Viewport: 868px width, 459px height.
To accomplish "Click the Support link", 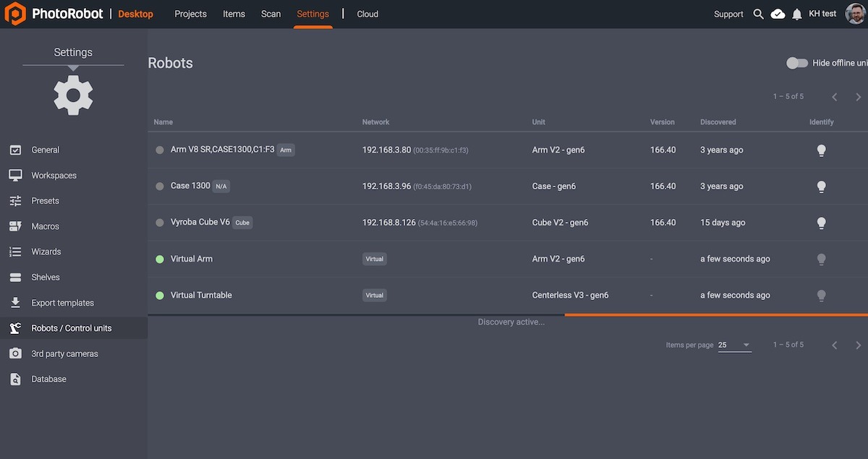I will pos(728,14).
